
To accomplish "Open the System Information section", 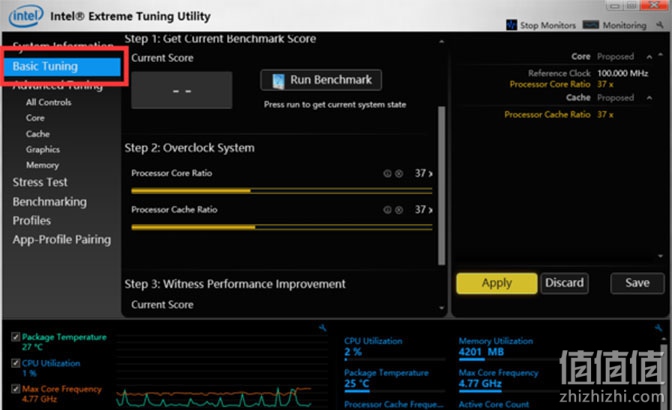I will [63, 46].
